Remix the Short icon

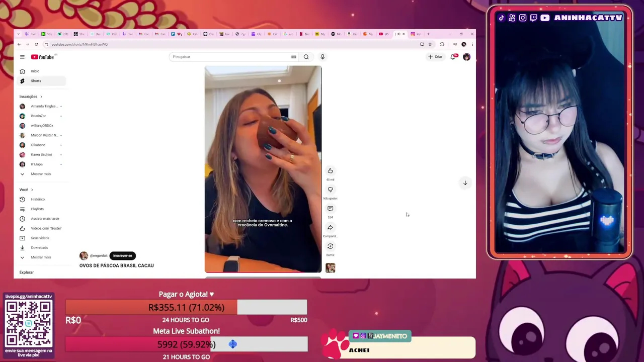tap(330, 246)
